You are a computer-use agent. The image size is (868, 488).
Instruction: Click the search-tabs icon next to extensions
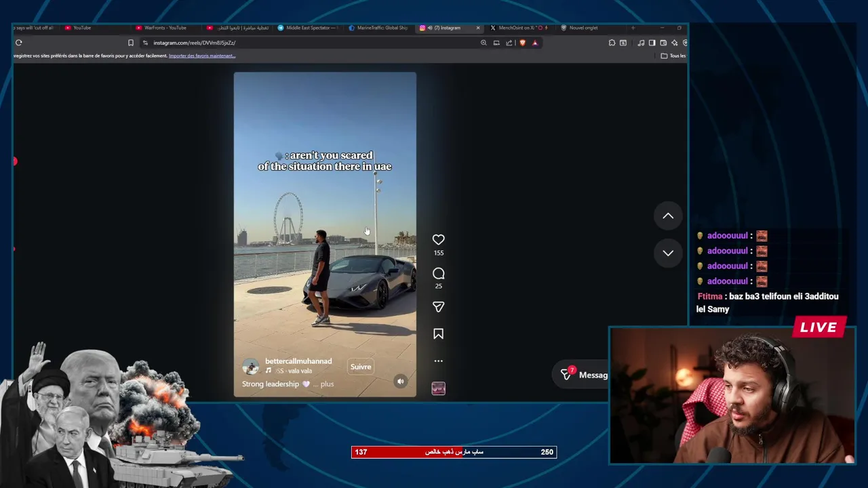pyautogui.click(x=623, y=43)
